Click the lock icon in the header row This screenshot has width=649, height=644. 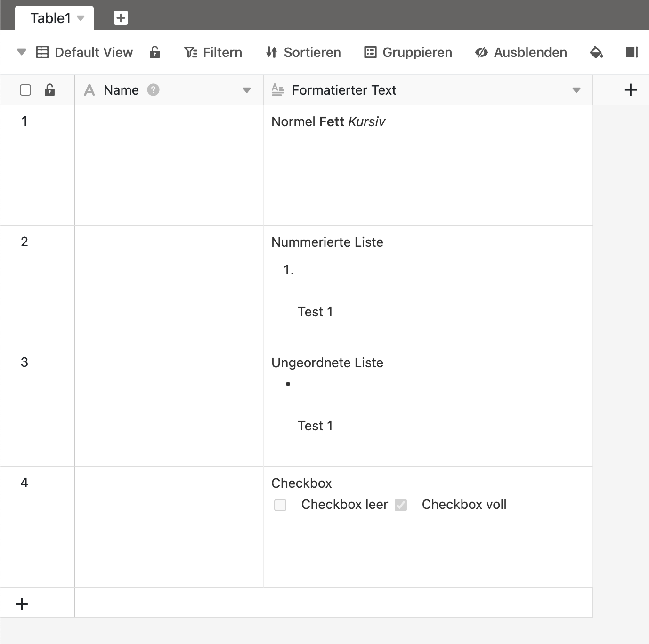tap(49, 90)
